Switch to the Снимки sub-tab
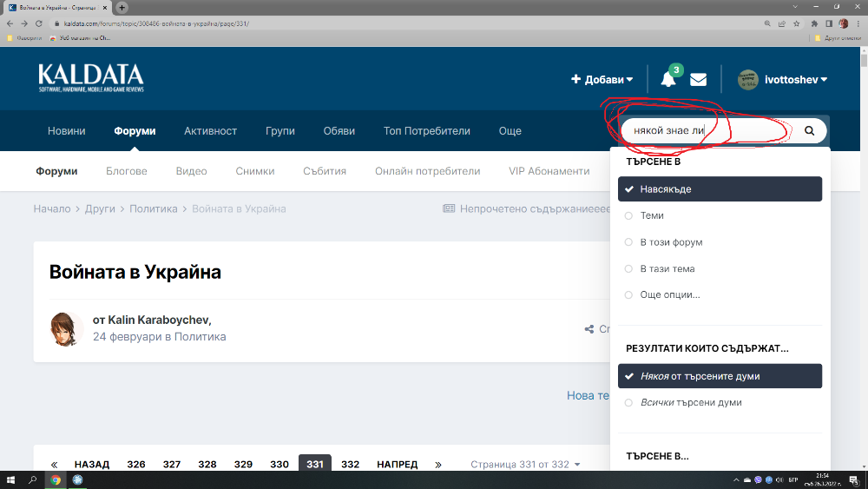868x489 pixels. [254, 171]
